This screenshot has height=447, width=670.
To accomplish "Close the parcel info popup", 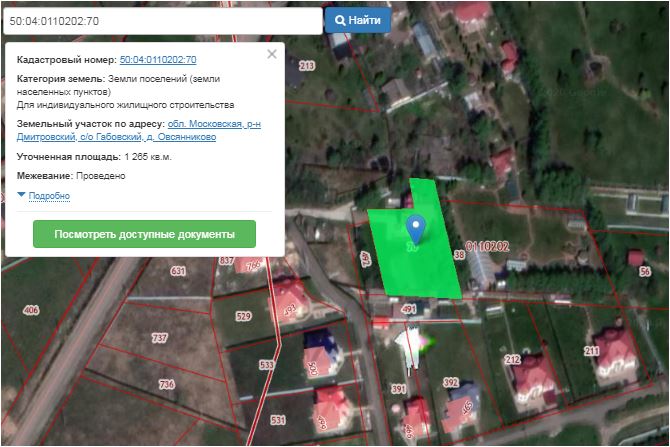I will click(x=272, y=55).
